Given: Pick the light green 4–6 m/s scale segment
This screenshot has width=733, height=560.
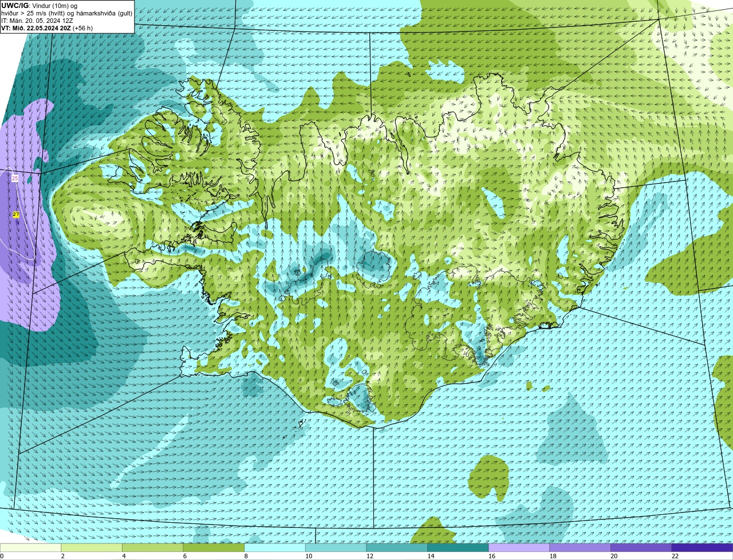Looking at the screenshot, I should (x=153, y=547).
